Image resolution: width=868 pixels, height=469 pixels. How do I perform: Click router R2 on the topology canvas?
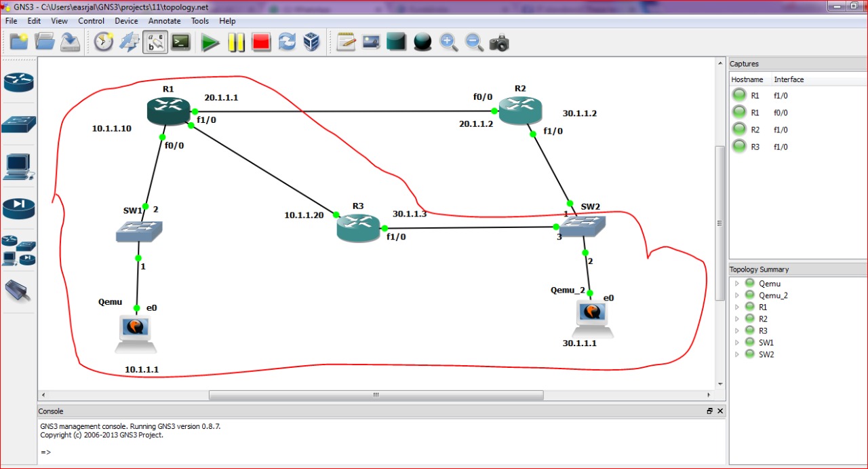(x=520, y=111)
